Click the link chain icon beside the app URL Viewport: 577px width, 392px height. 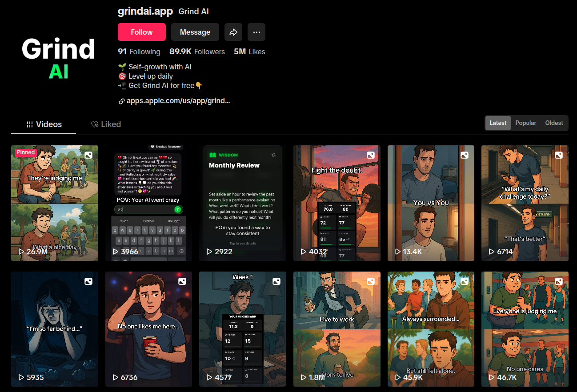click(x=122, y=101)
